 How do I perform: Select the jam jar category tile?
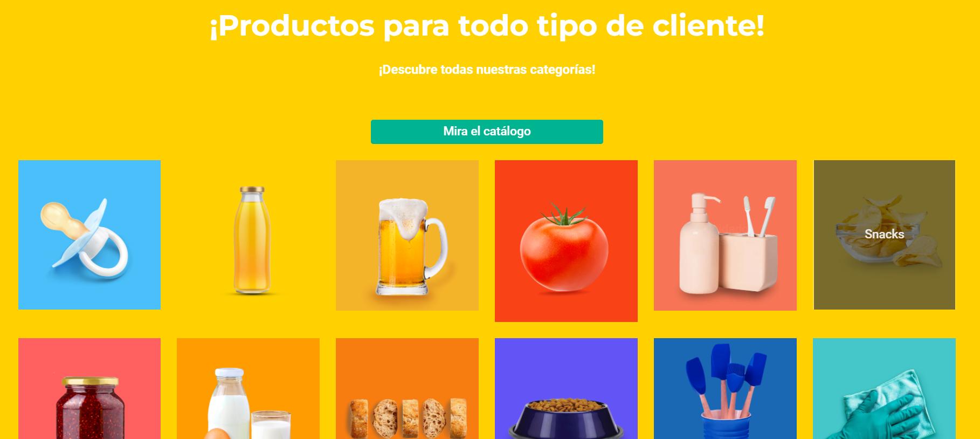pyautogui.click(x=89, y=388)
